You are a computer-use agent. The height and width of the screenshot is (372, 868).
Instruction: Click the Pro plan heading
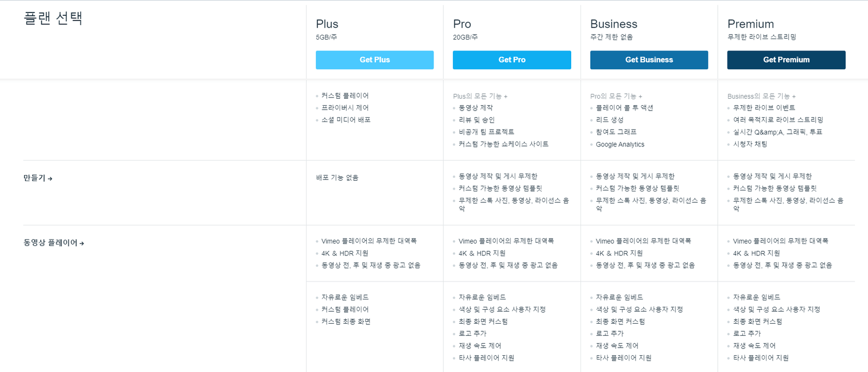pyautogui.click(x=462, y=24)
